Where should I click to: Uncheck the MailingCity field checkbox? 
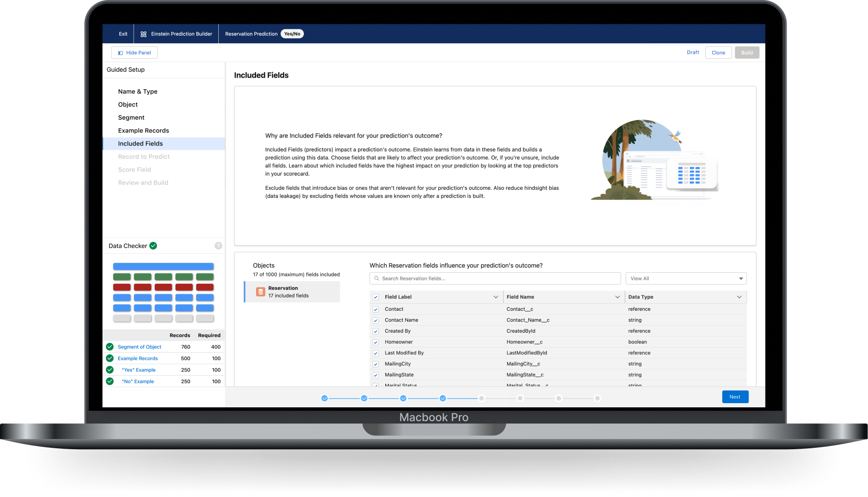pos(376,364)
